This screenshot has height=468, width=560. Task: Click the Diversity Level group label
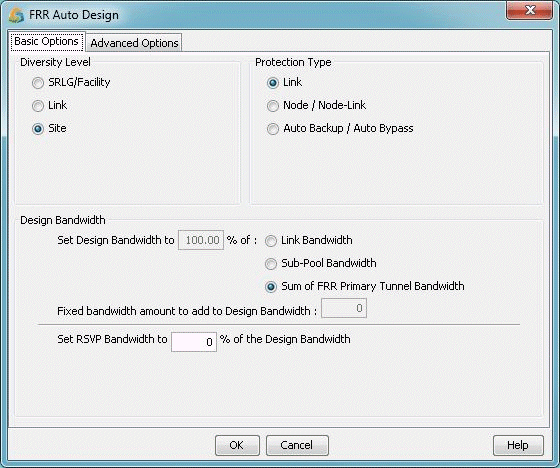tap(55, 62)
